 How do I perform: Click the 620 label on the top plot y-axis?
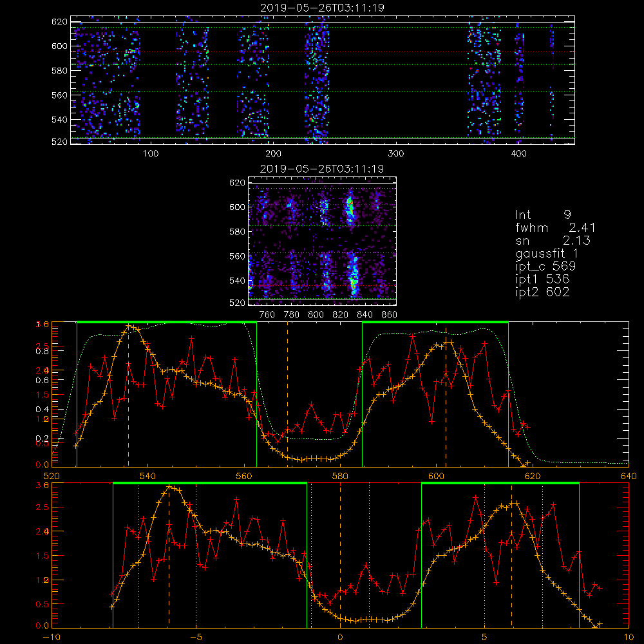point(59,22)
